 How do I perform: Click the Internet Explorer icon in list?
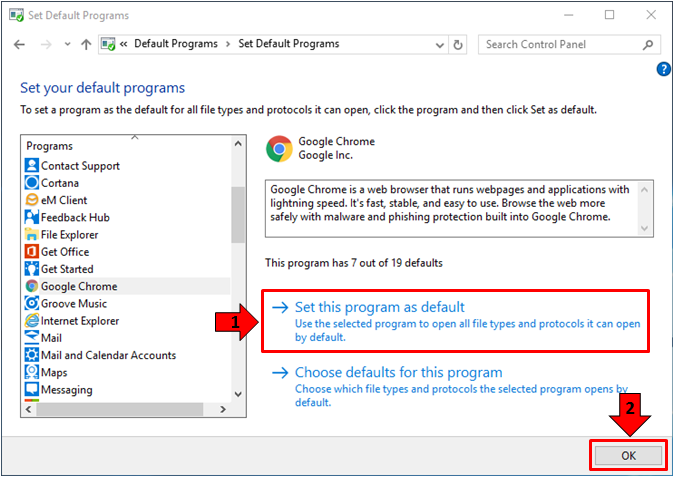pos(32,321)
